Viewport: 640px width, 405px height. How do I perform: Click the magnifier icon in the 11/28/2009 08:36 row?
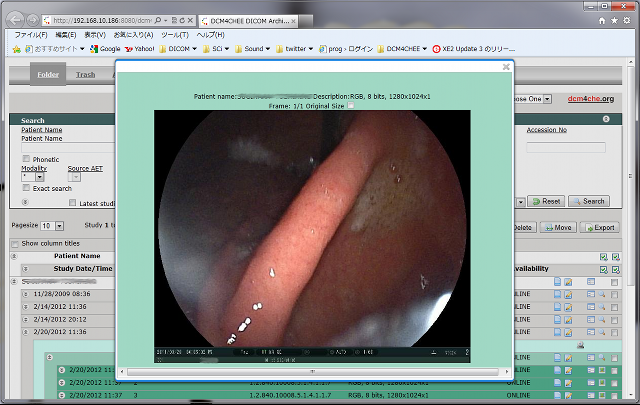click(602, 294)
